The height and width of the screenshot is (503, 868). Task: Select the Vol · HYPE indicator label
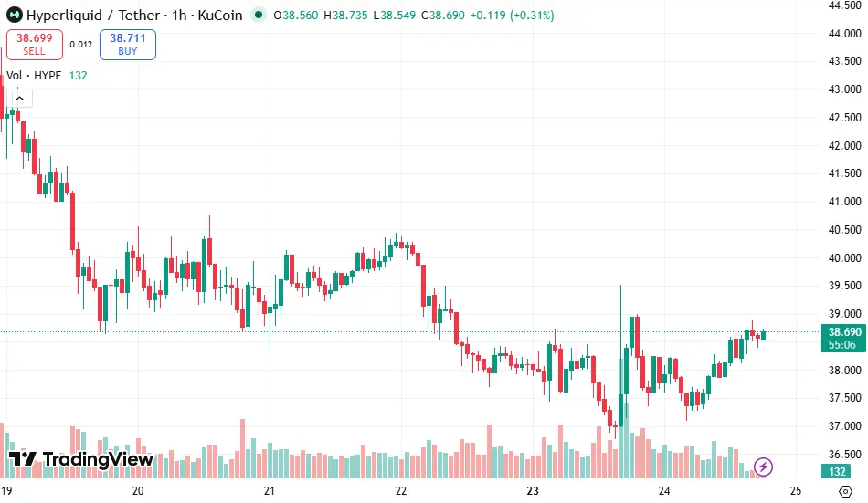click(x=35, y=76)
